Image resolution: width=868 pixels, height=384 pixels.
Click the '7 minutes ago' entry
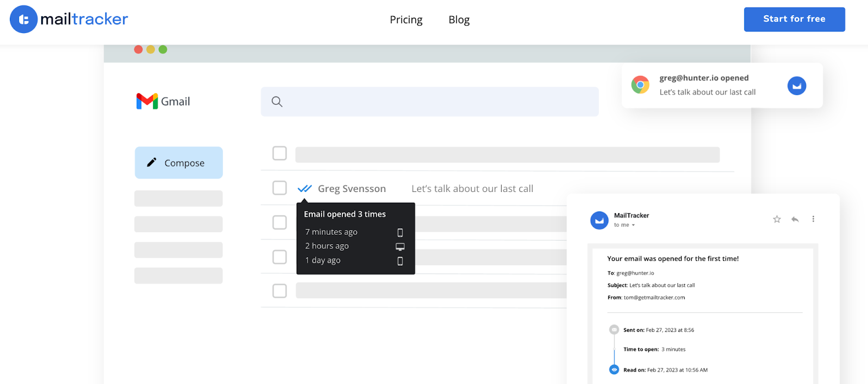coord(331,232)
